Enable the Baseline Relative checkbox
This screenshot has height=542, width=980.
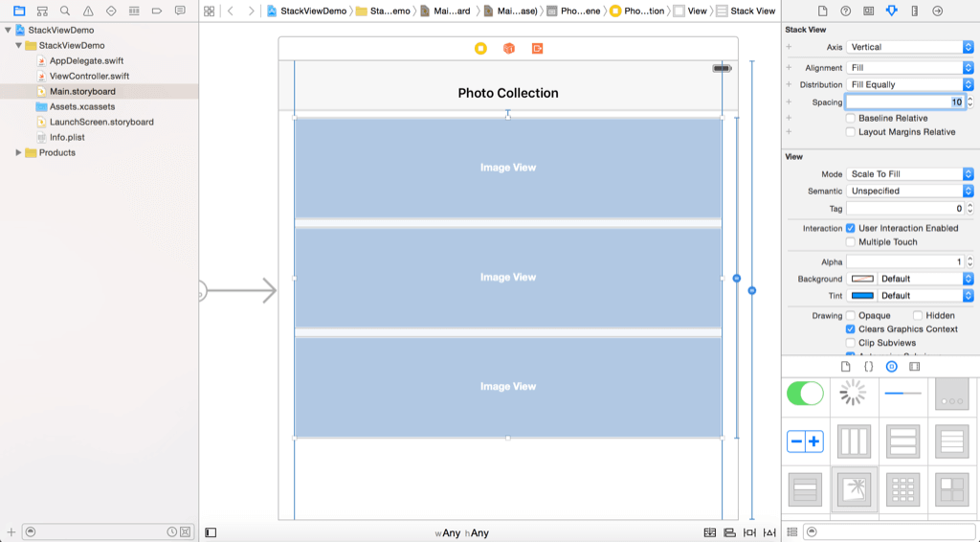[x=851, y=119]
